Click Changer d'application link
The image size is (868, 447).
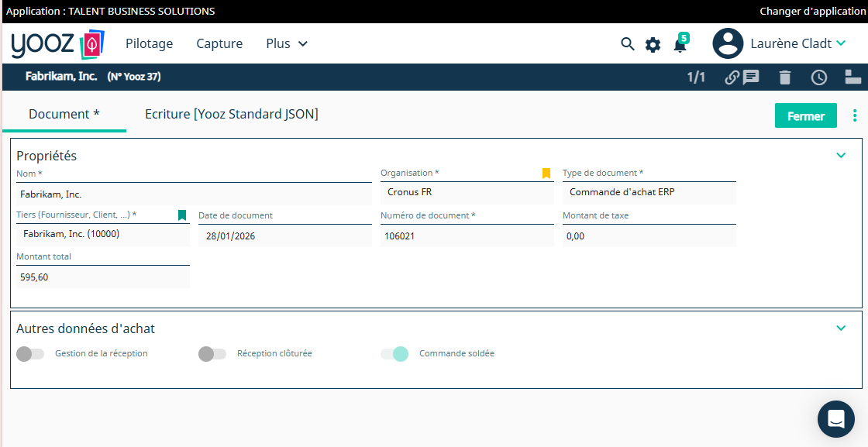(812, 11)
